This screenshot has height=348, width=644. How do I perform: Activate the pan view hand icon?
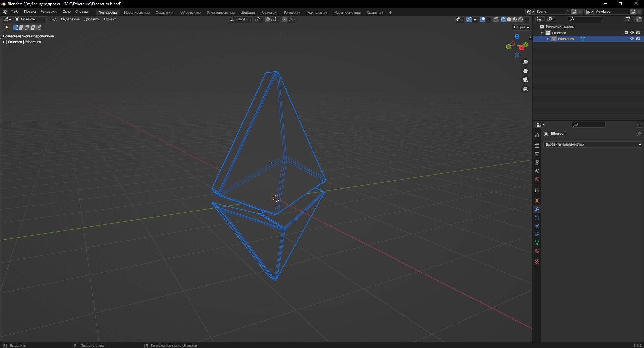tap(525, 71)
